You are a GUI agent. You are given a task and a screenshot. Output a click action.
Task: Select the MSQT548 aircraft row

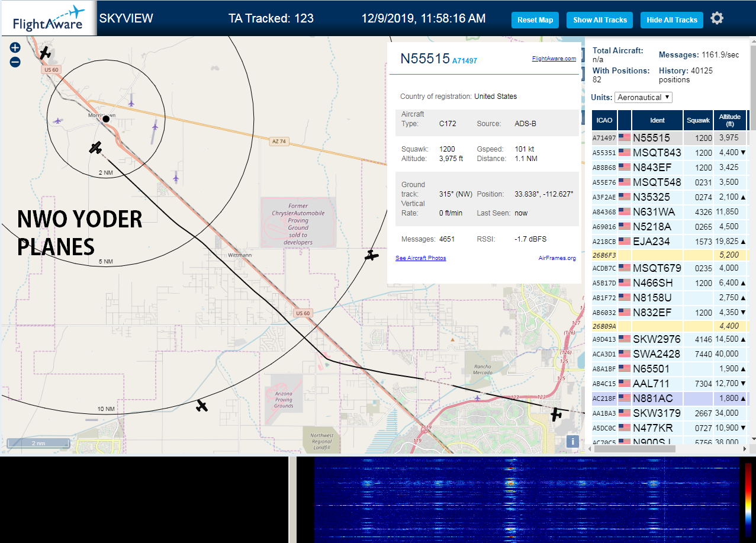(x=670, y=182)
